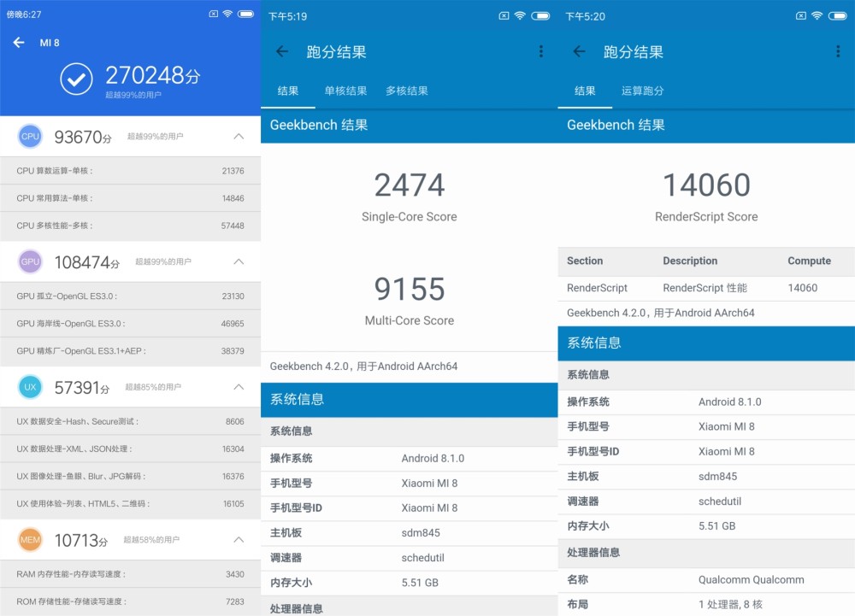This screenshot has height=616, width=855.
Task: Tap battery icon in 下午5:19 status bar
Action: 540,15
